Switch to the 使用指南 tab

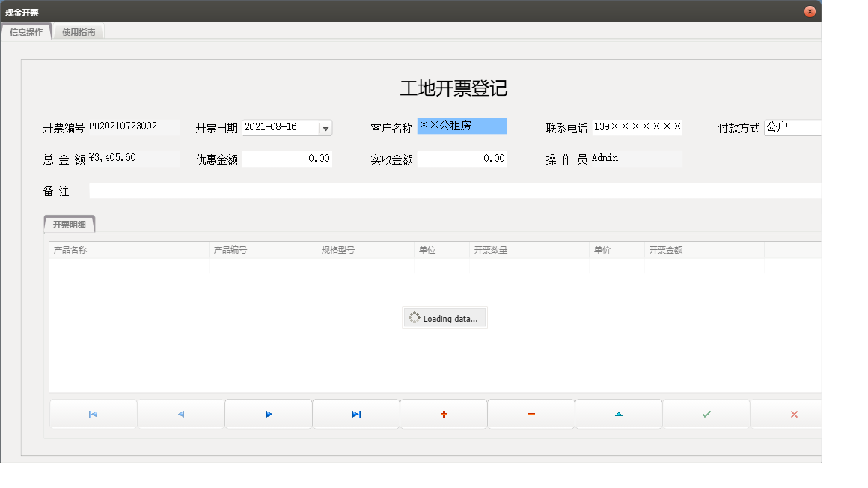click(79, 32)
